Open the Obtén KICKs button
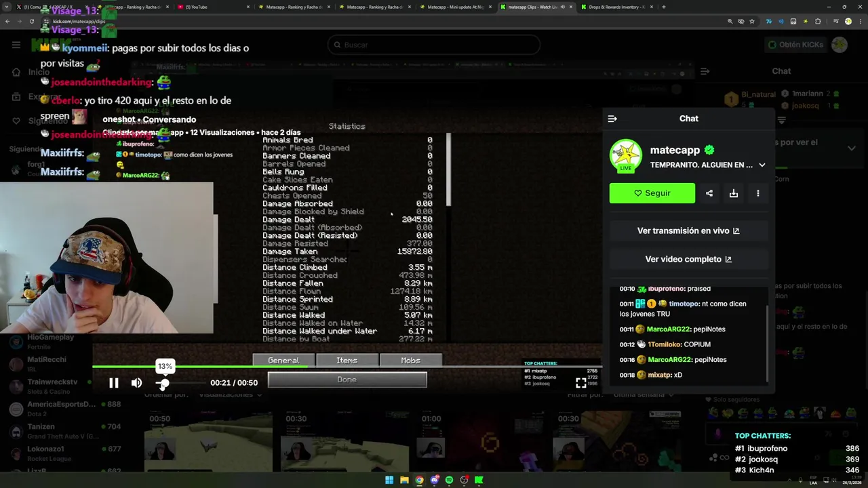The image size is (868, 488). click(x=796, y=45)
